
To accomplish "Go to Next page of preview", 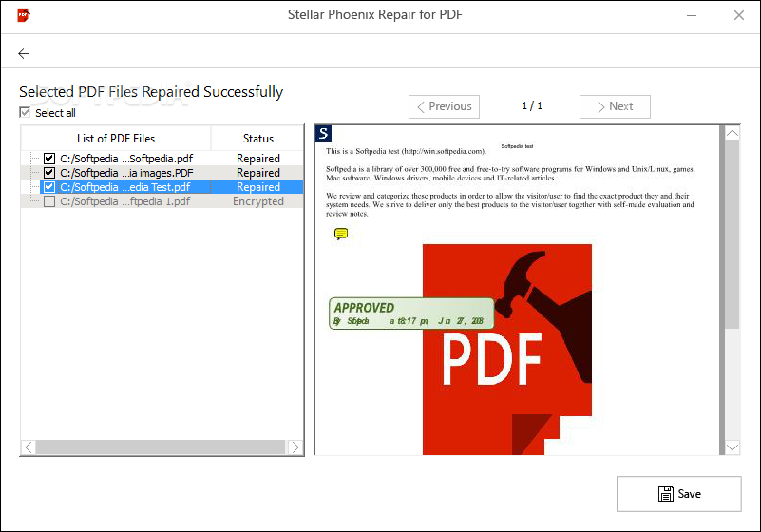I will (x=615, y=106).
